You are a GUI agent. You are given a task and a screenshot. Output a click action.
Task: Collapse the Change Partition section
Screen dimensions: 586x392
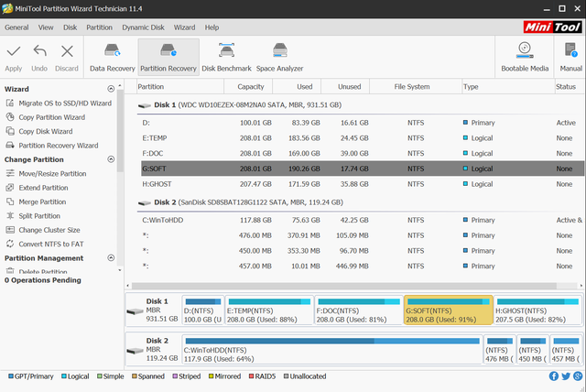111,159
